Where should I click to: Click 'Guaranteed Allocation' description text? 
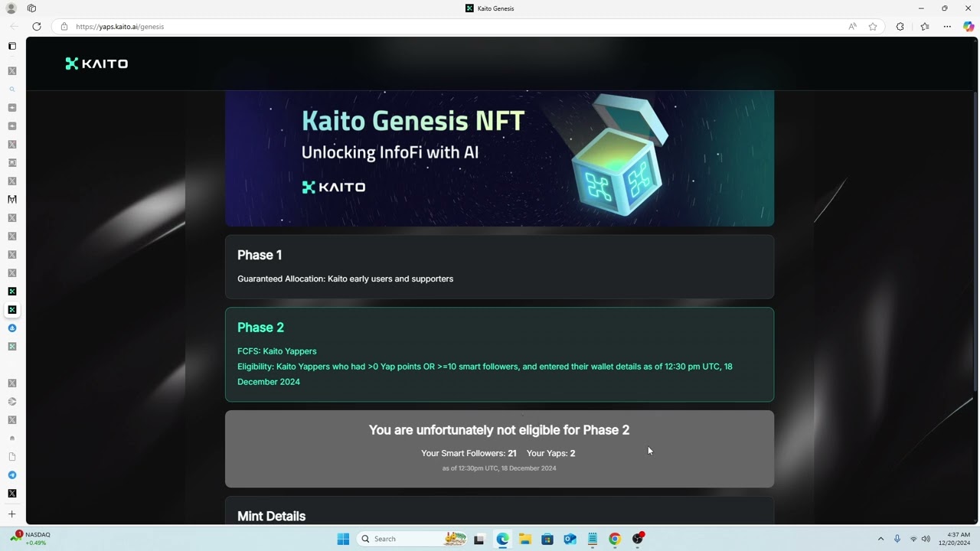tap(345, 279)
